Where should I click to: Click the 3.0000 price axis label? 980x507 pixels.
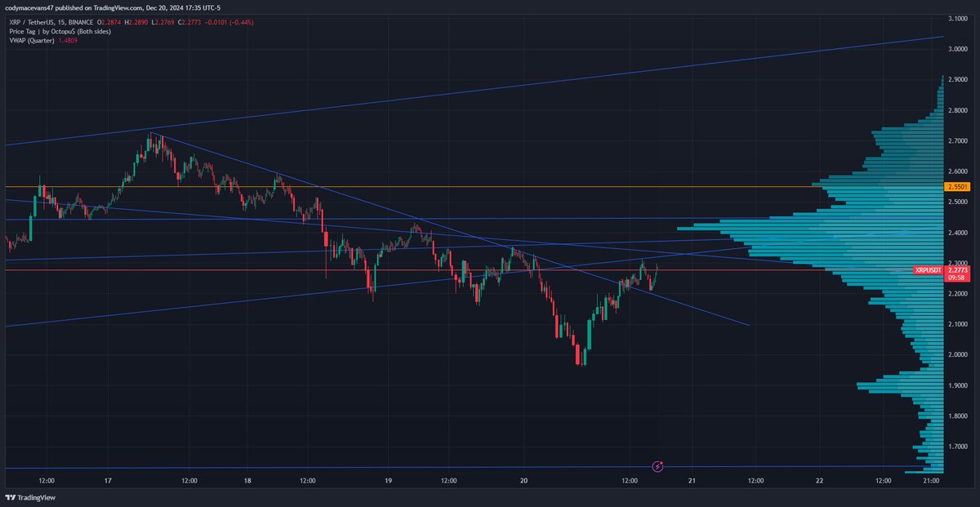(959, 49)
